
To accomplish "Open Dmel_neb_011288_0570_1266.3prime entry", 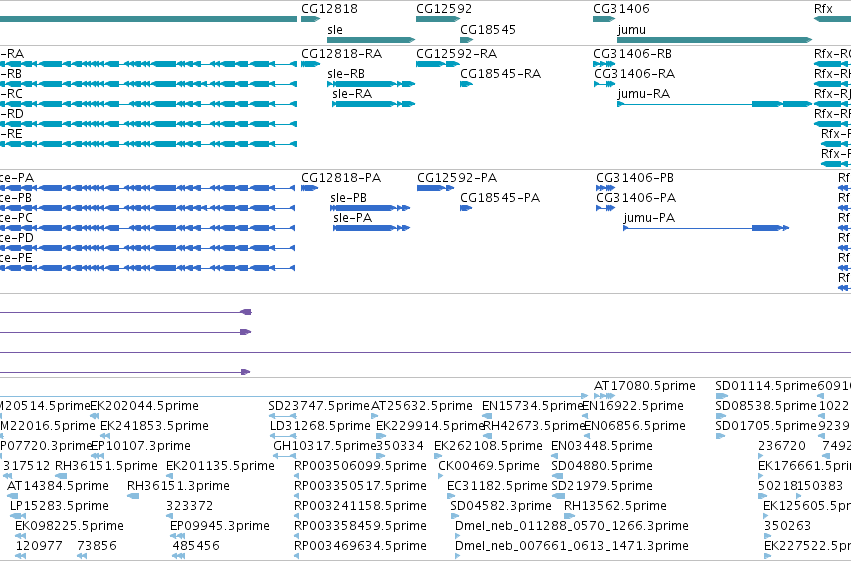I will coord(572,526).
